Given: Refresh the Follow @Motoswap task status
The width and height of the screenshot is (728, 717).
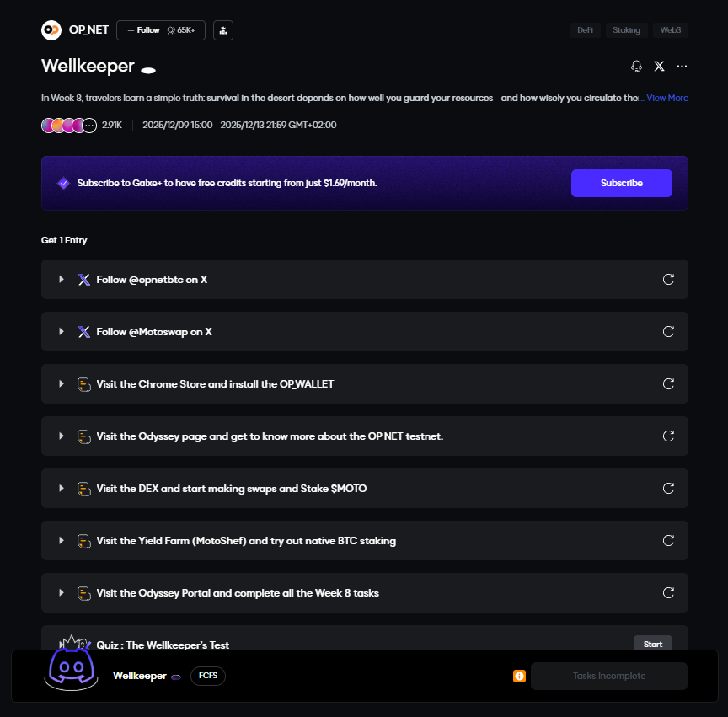Looking at the screenshot, I should tap(668, 331).
